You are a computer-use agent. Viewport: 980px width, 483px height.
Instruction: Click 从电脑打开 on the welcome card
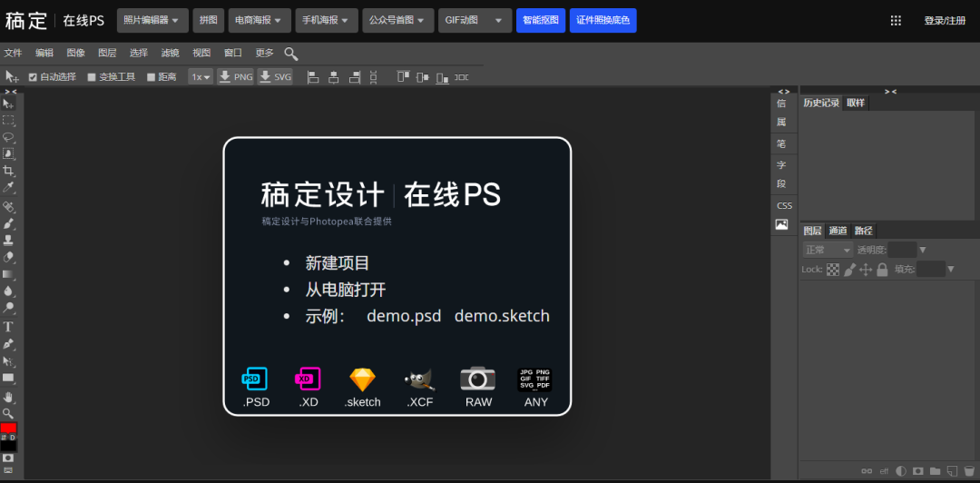pyautogui.click(x=345, y=290)
